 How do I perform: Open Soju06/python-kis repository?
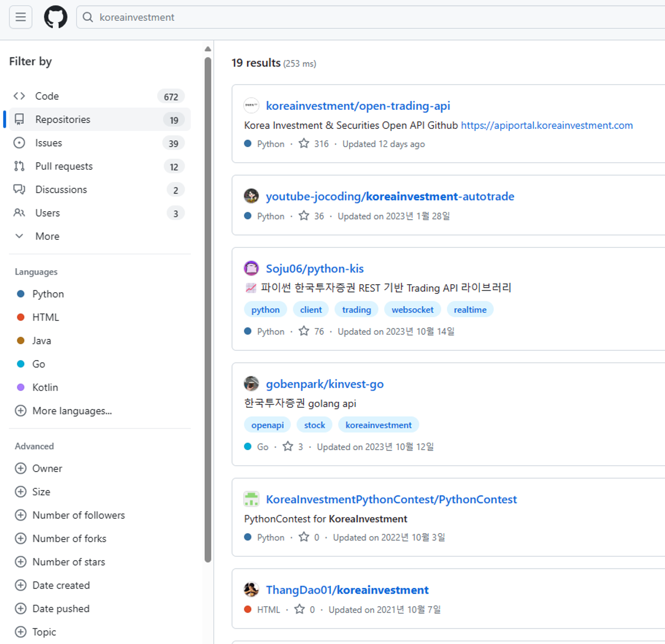coord(315,269)
